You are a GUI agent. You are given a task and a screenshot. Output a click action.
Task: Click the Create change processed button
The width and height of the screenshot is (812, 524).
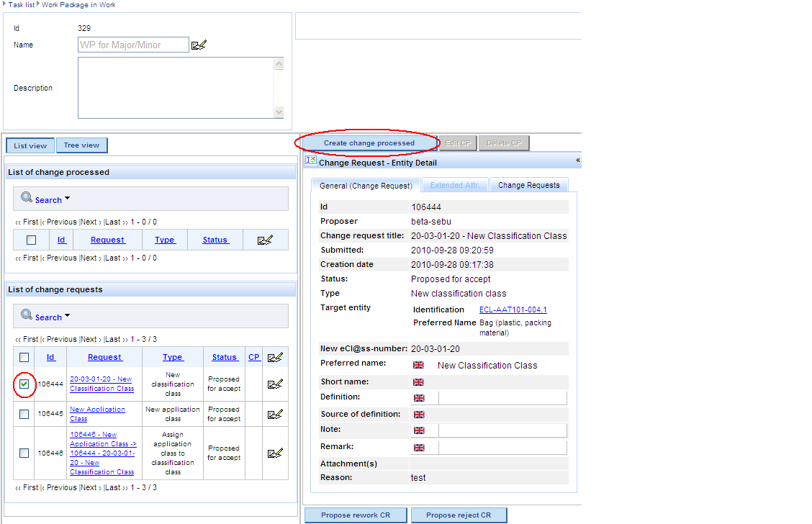click(369, 143)
